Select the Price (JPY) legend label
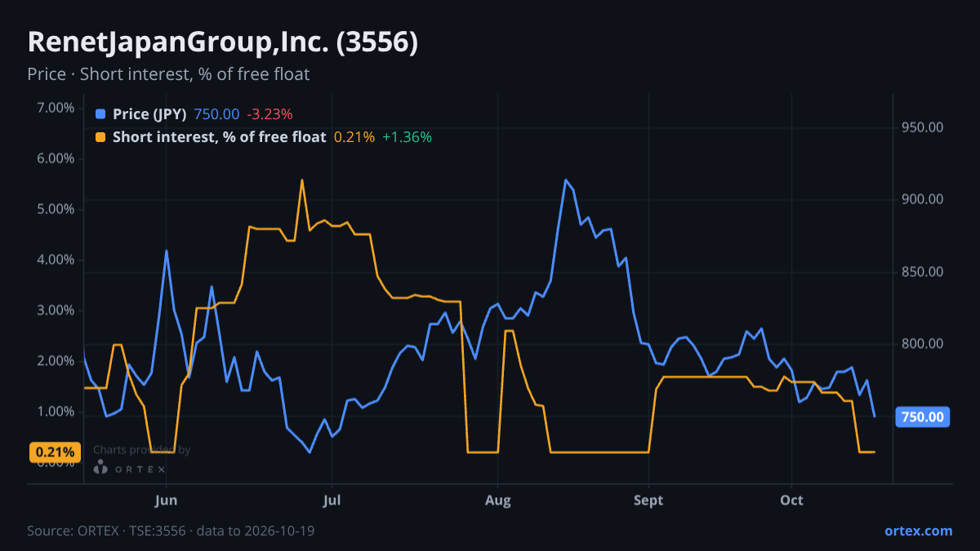Viewport: 980px width, 551px height. click(149, 114)
